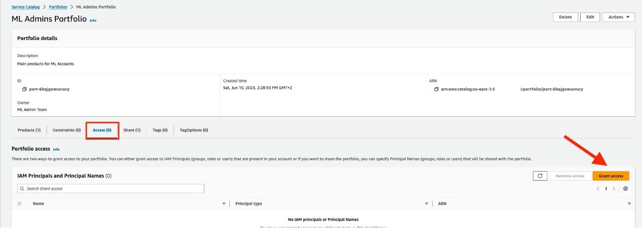Screen dimensions: 644x230
Task: Open the table preferences gear
Action: pos(626,189)
